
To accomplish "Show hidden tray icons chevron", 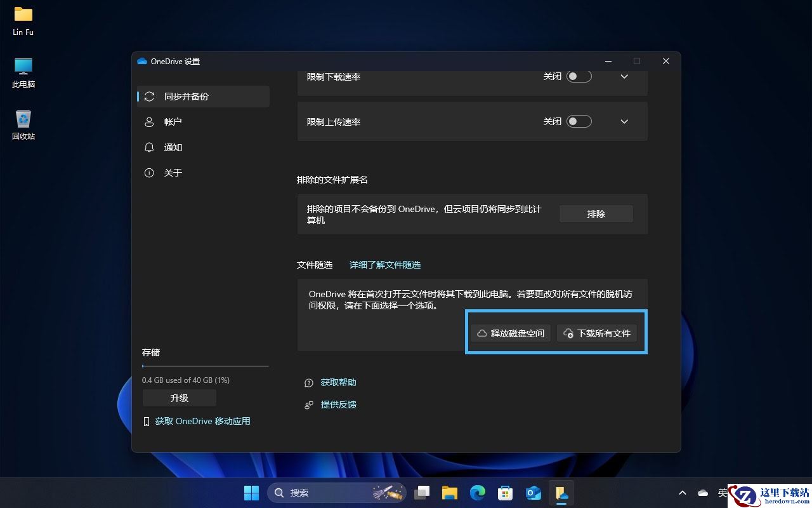I will point(683,493).
